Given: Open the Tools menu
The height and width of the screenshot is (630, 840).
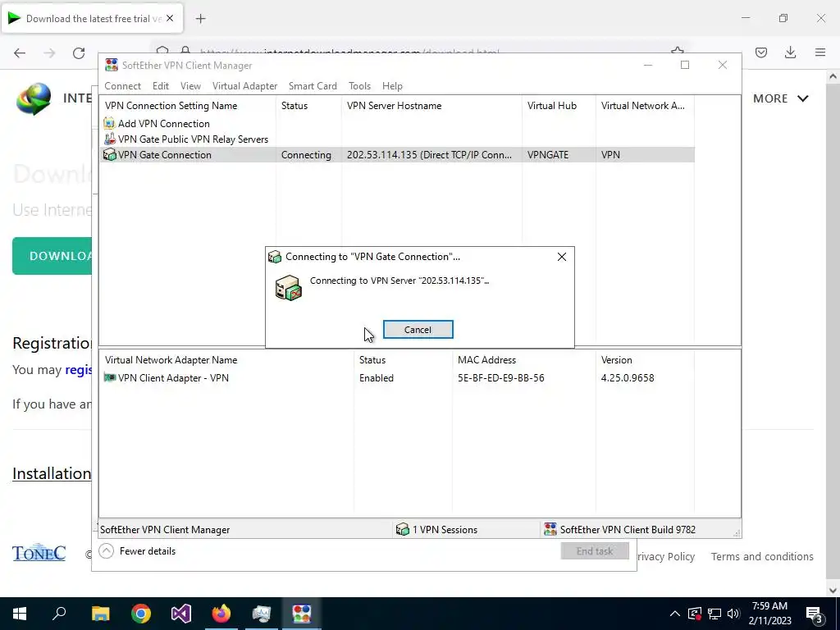Looking at the screenshot, I should (359, 85).
